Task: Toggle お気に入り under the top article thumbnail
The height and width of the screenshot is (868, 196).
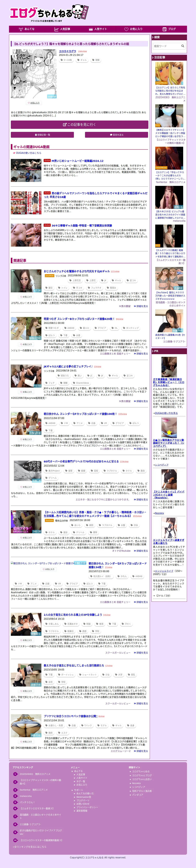Action: pyautogui.click(x=33, y=103)
